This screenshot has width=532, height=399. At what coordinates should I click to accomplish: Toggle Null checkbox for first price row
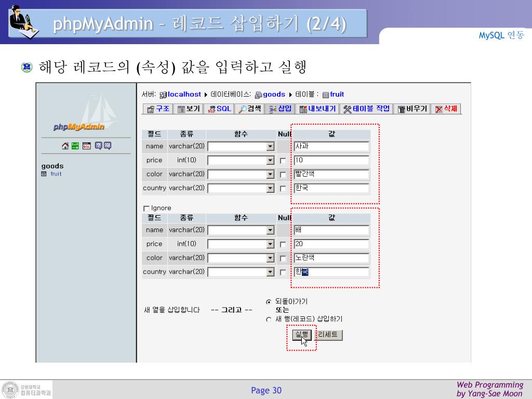click(283, 161)
